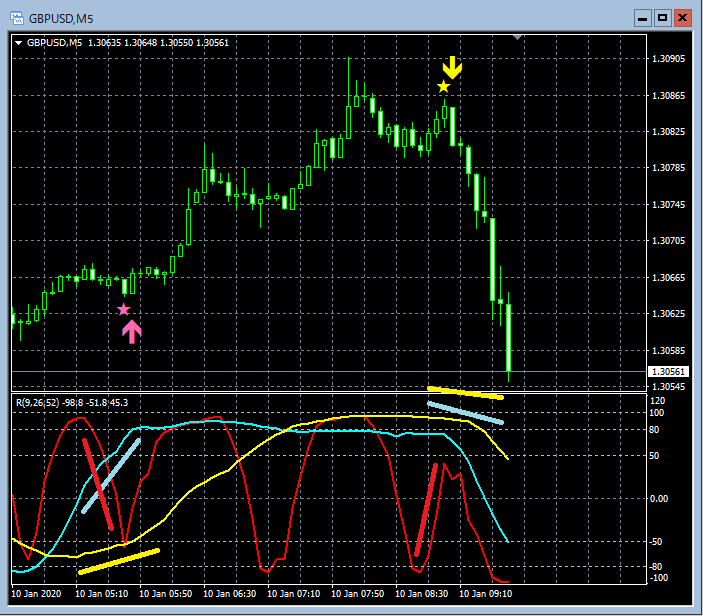
Task: Click the 1.30585 price scale label
Action: [668, 350]
